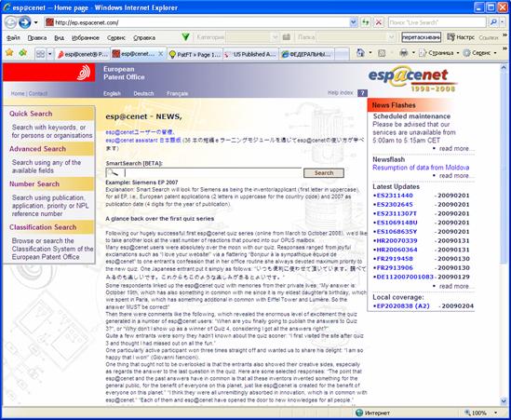Open the Справка menu

(x=144, y=38)
